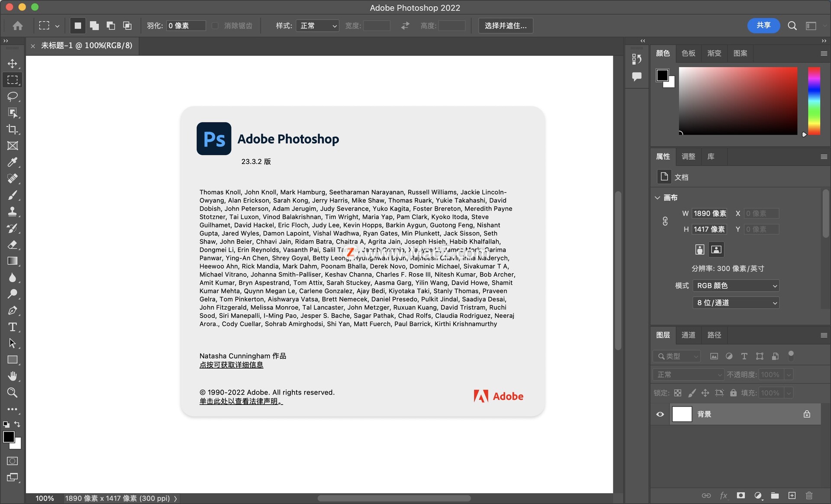
Task: Select the Eraser tool
Action: [x=13, y=244]
